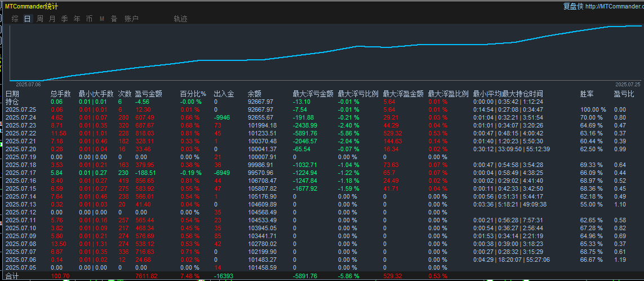
Task: Select the 2025.07.21 date row
Action: click(x=20, y=140)
